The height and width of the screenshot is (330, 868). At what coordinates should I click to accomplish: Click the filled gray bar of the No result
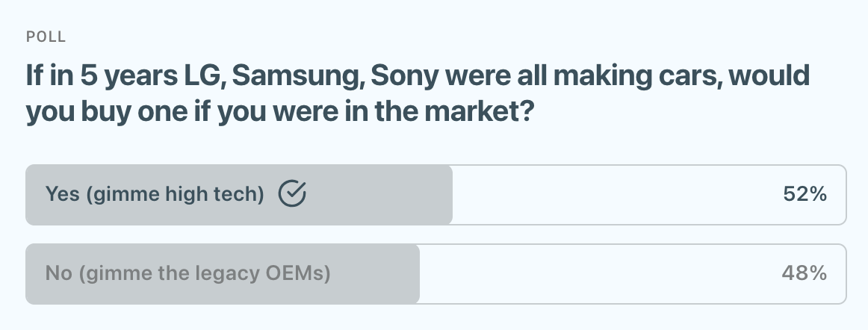[x=373, y=274]
